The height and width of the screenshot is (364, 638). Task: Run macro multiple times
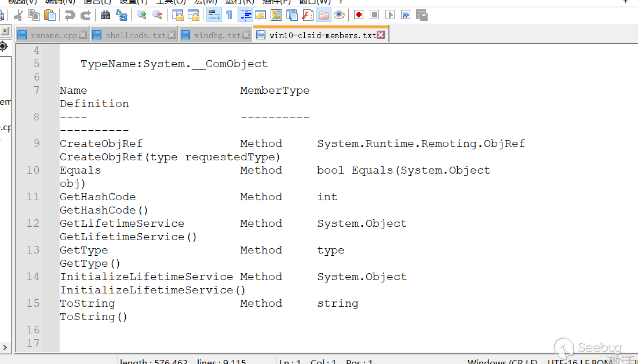click(x=406, y=16)
